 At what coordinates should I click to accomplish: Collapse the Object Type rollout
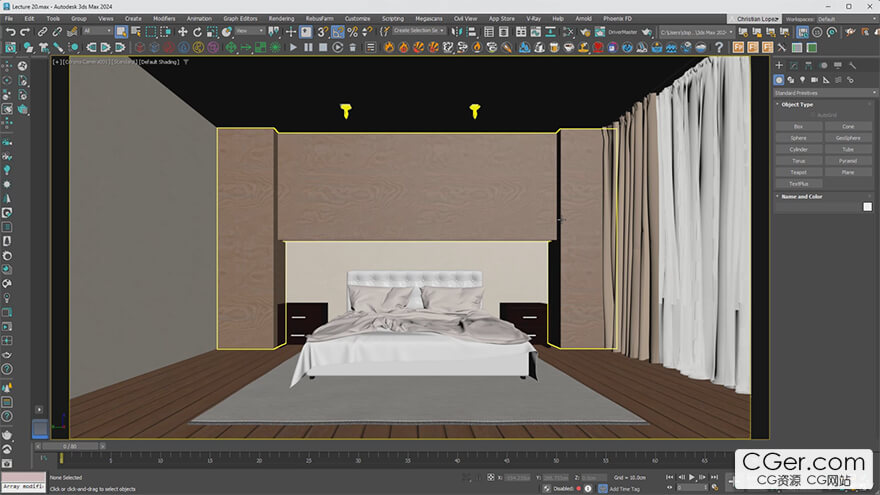(797, 104)
